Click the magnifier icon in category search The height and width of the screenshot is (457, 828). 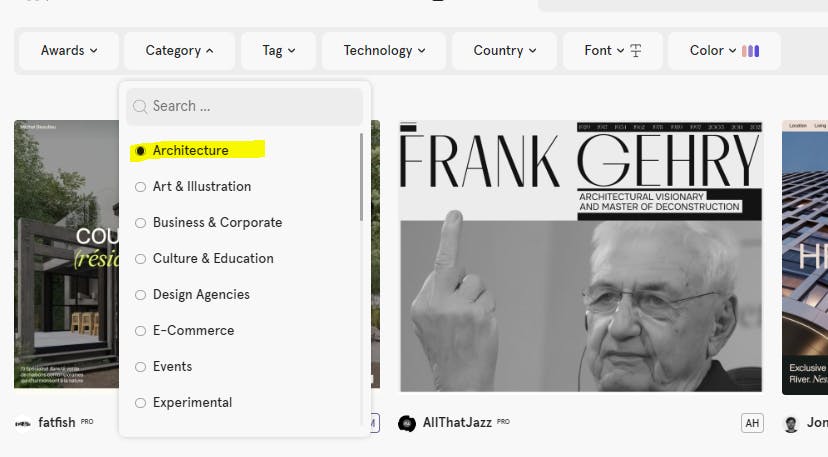click(140, 107)
